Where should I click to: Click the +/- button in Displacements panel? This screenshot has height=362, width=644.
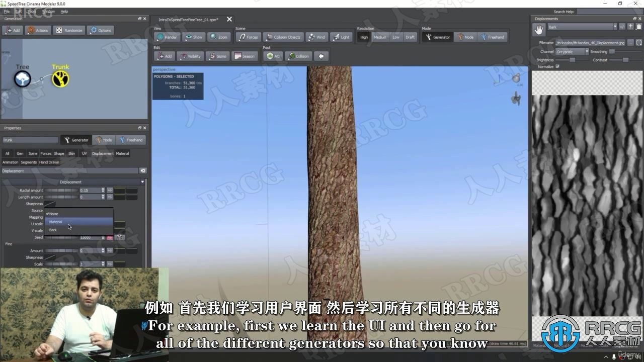pos(622,27)
